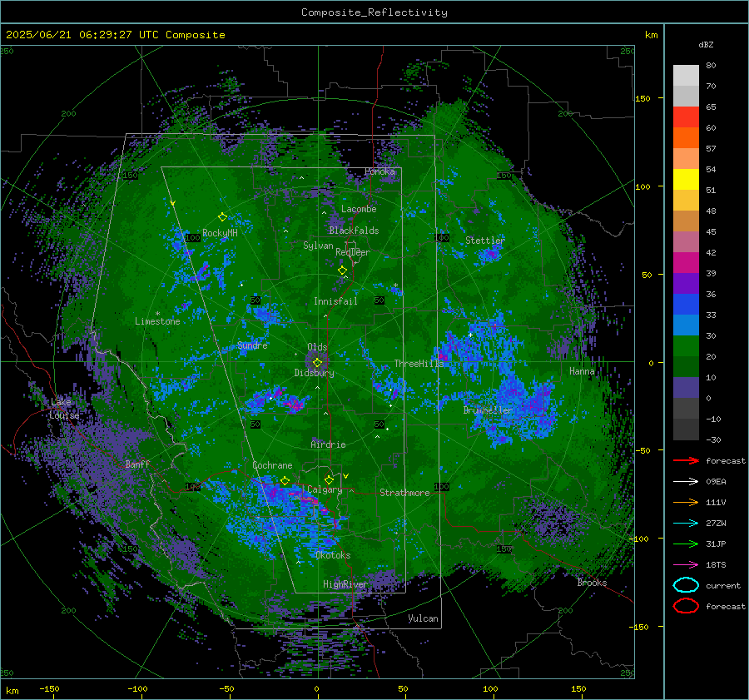749x700 pixels.
Task: Select the purple 10 dBZ color swatch
Action: [686, 387]
